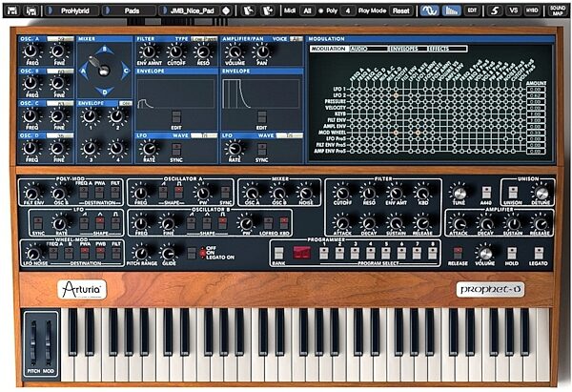Image resolution: width=572 pixels, height=392 pixels.
Task: Toggle Oscillator B KBD switch
Action: 284,223
